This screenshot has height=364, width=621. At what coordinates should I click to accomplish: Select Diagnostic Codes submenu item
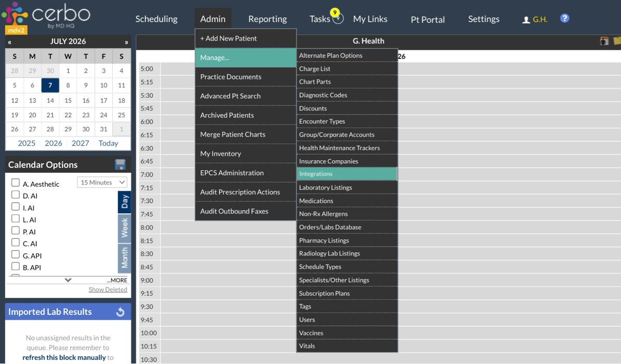(x=347, y=95)
